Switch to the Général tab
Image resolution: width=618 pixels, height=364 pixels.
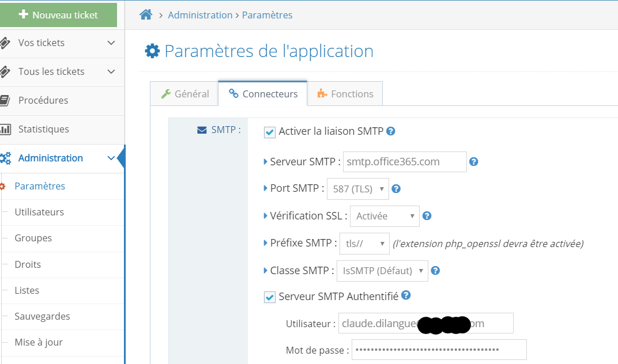coord(184,94)
